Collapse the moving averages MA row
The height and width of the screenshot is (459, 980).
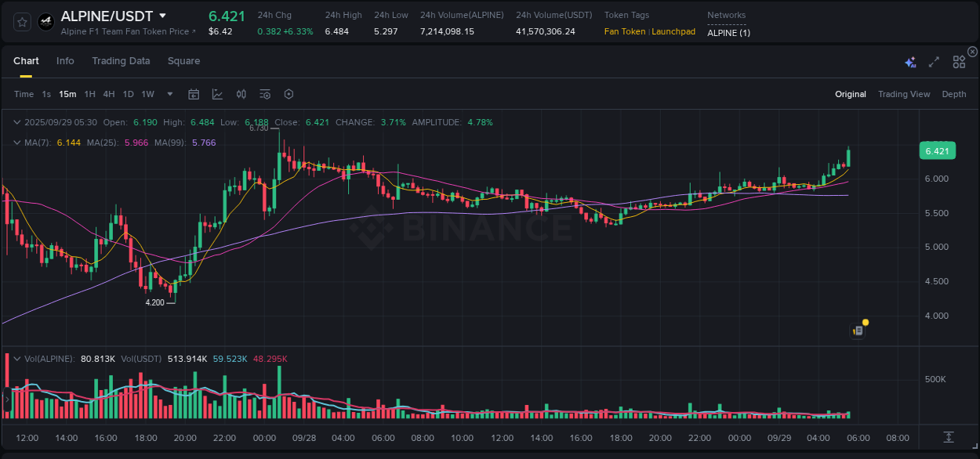pos(16,143)
